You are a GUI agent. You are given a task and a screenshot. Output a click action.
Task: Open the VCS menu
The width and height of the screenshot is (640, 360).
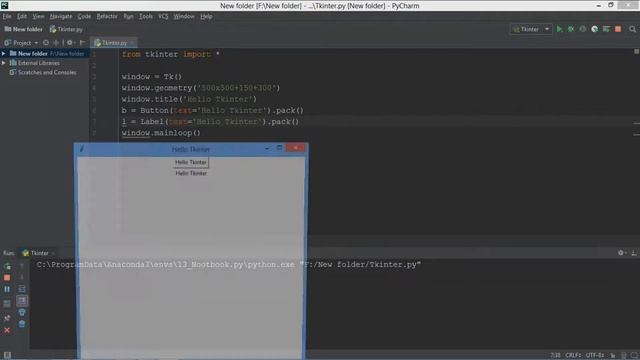[x=163, y=16]
